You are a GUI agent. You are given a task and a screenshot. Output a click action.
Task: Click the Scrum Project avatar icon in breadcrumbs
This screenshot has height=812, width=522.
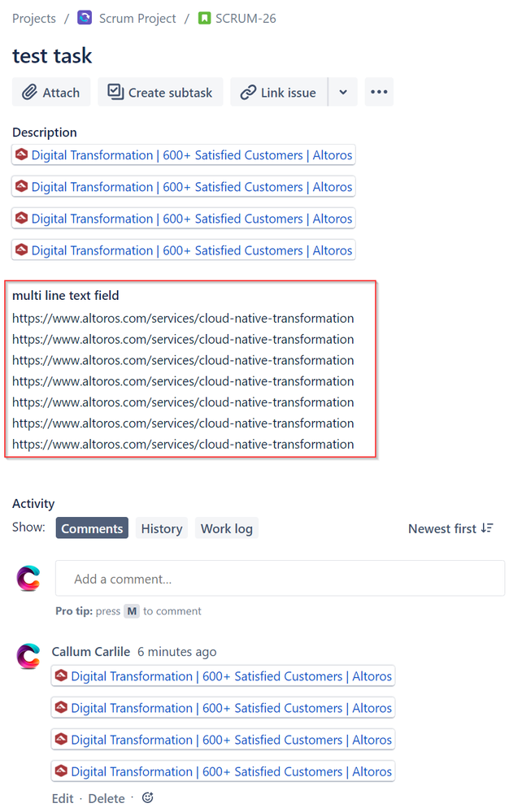click(85, 17)
